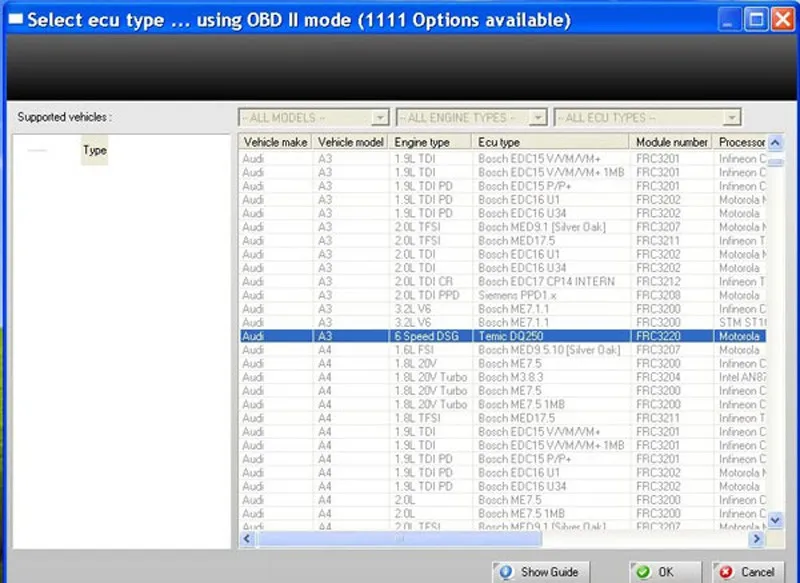Select the Siemens PPD1.x row
Screen dimensions: 800x583
(503, 295)
